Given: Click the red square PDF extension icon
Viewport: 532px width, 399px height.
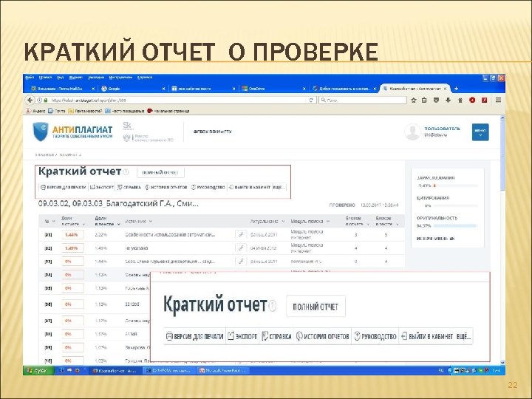Looking at the screenshot, I should (x=485, y=100).
